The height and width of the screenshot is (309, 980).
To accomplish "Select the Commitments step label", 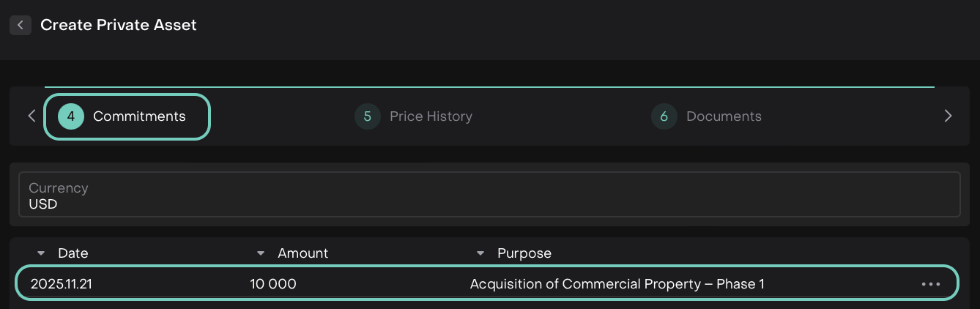I will click(x=139, y=116).
